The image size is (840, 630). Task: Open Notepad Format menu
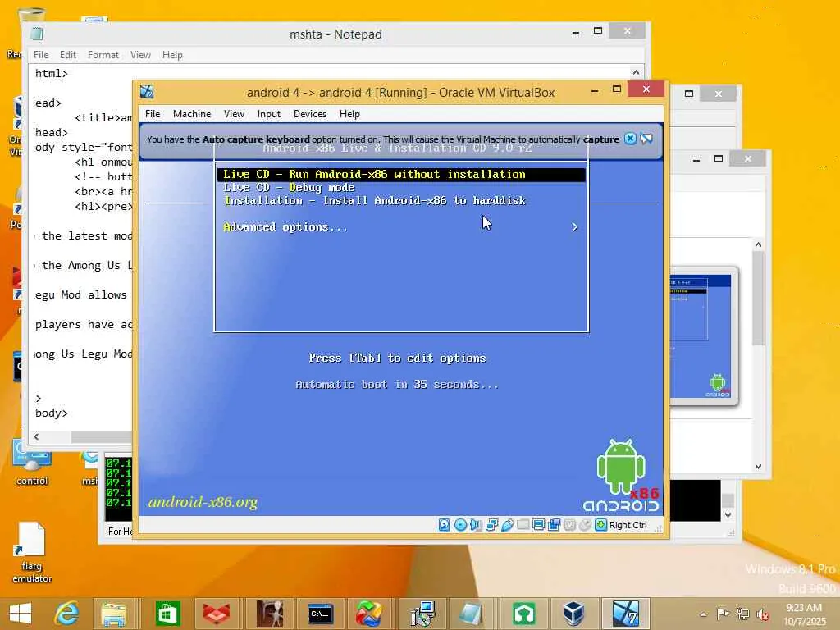pyautogui.click(x=103, y=55)
